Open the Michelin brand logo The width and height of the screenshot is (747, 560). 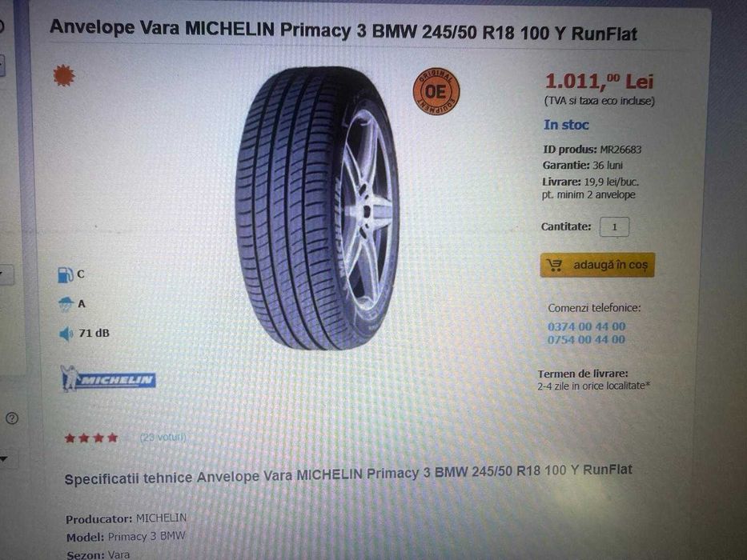coord(108,378)
